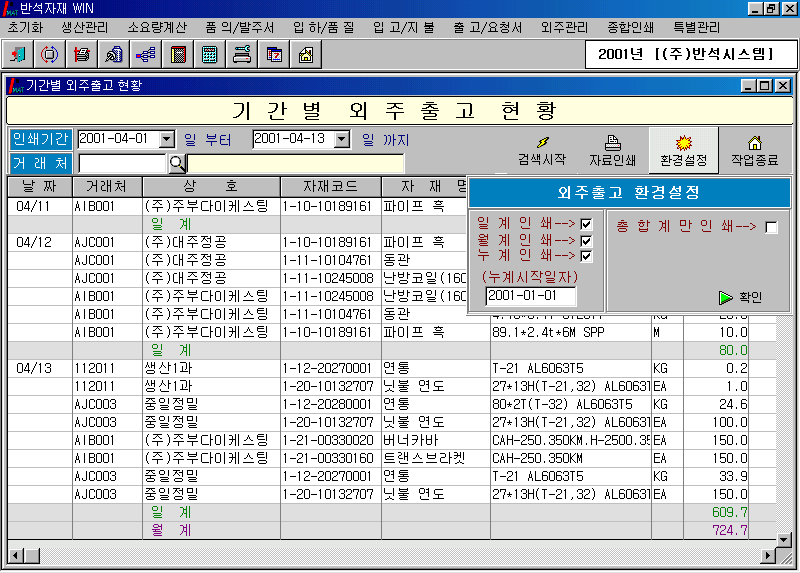Click the magnifier icon beside 거래처 field
800x573 pixels.
177,163
